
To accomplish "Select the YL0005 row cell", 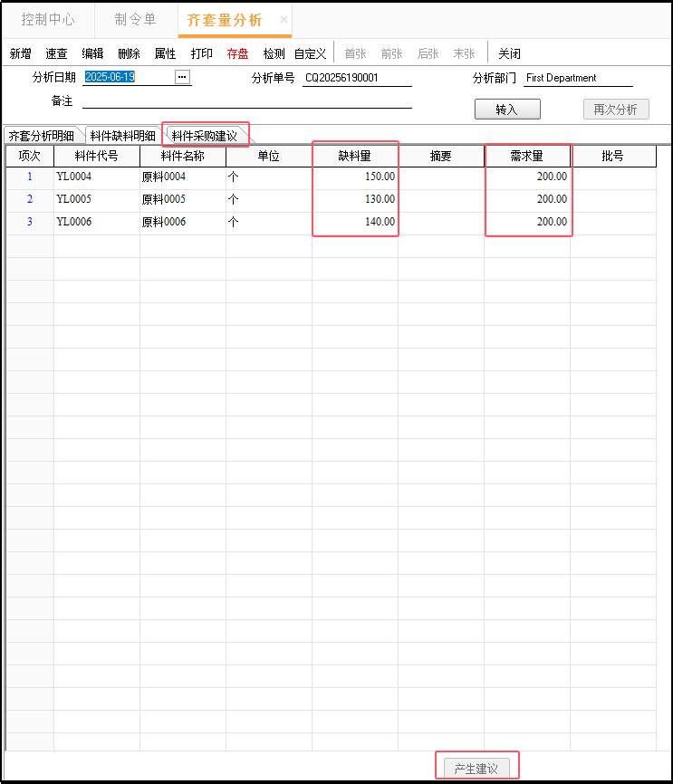I will point(96,199).
